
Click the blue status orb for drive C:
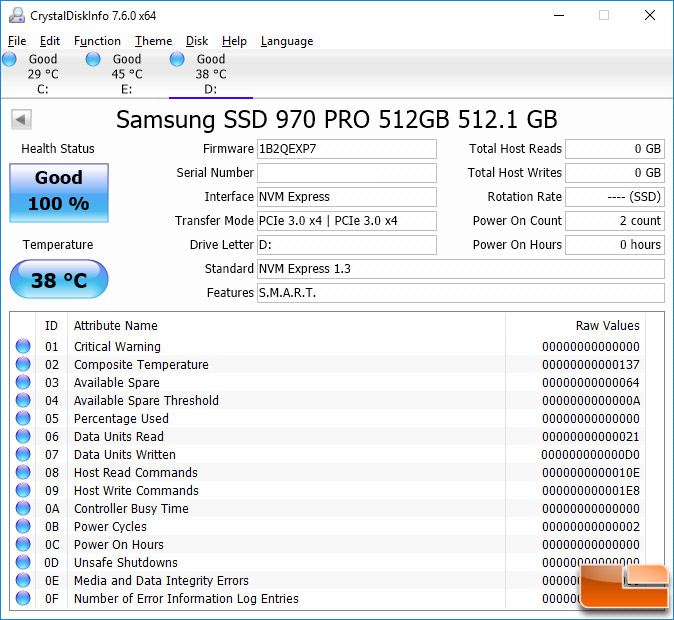[9, 59]
